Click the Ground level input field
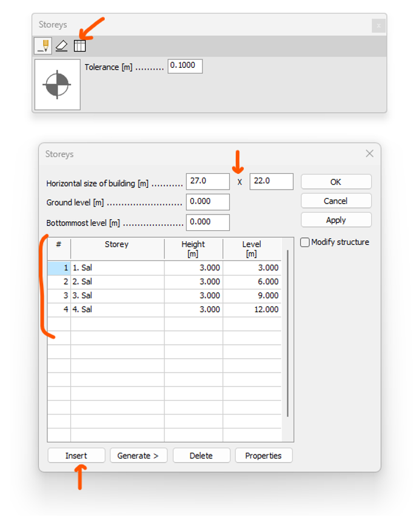Image resolution: width=419 pixels, height=532 pixels. click(208, 202)
